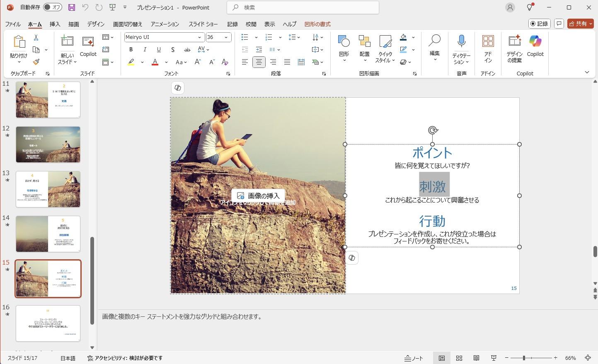The height and width of the screenshot is (364, 598).
Task: Open bullet list style dropdown
Action: coord(256,37)
